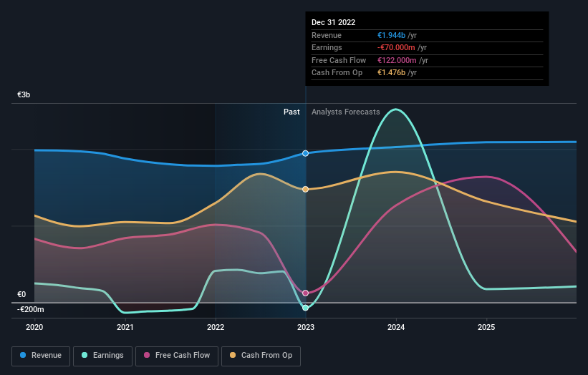
Task: Click the Earnings forecast peak at 2024
Action: (x=396, y=109)
